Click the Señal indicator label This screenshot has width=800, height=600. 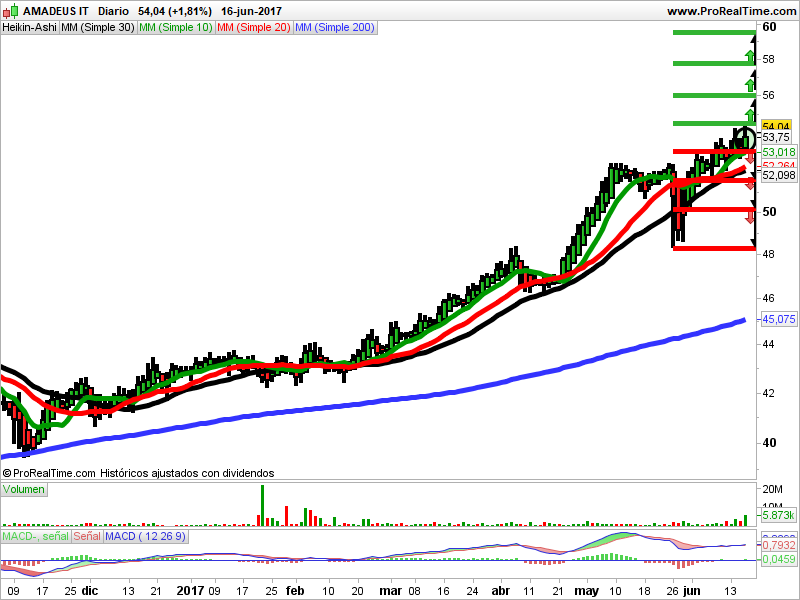tap(87, 536)
